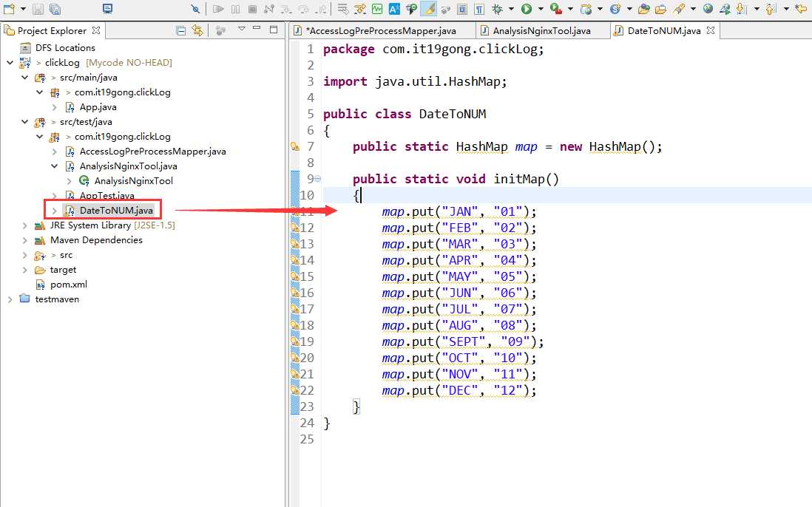Click the Step Over icon
The height and width of the screenshot is (507, 812).
[x=303, y=9]
